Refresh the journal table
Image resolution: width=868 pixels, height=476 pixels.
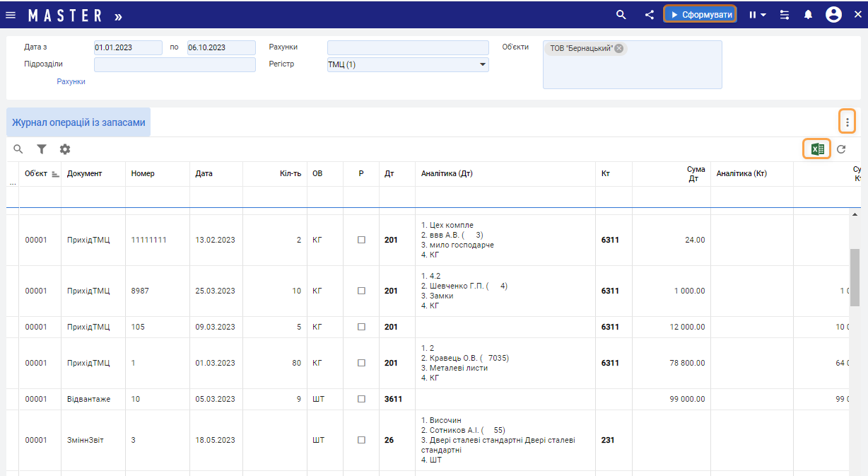[841, 149]
